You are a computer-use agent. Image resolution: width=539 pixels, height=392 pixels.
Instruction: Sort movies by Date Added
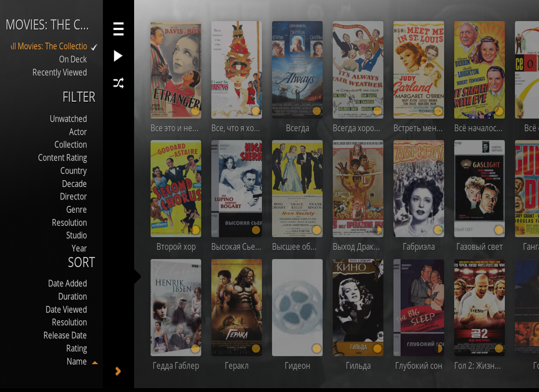coord(67,284)
